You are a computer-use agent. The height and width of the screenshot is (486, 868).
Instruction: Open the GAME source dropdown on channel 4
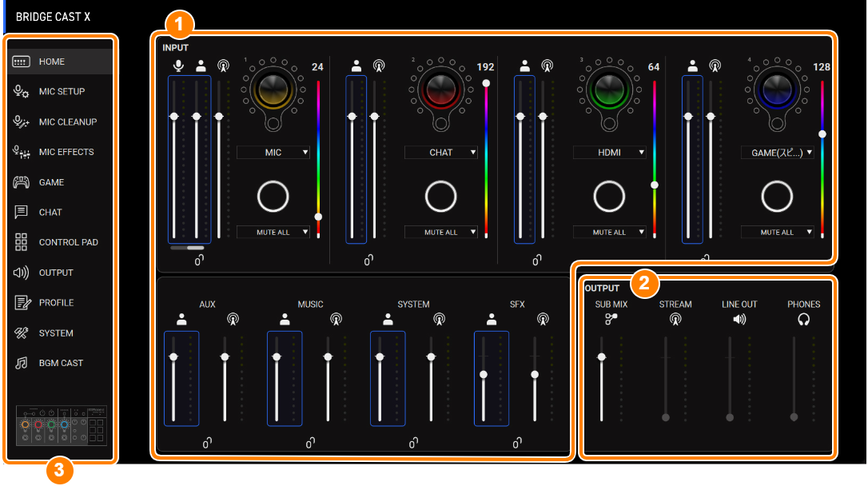pyautogui.click(x=777, y=153)
